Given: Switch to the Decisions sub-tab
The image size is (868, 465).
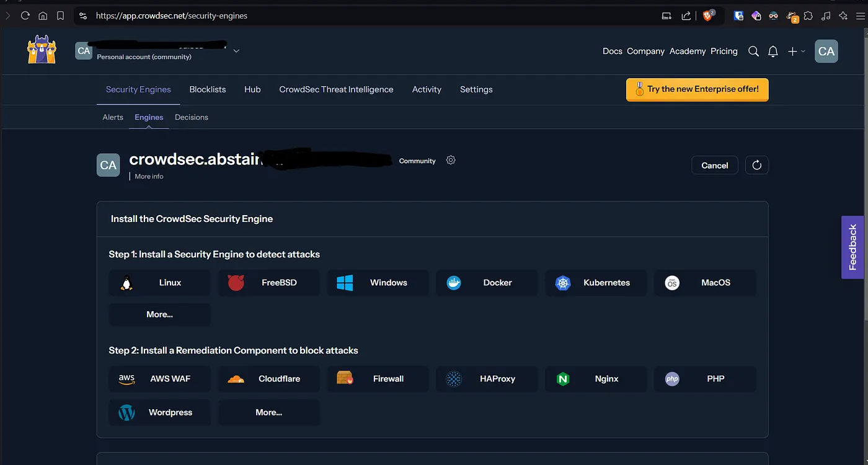Looking at the screenshot, I should pos(192,117).
